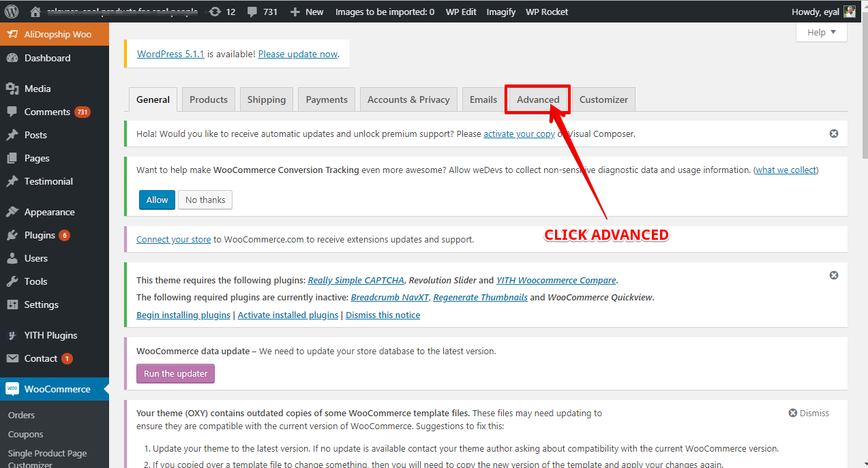This screenshot has width=868, height=468.
Task: Click Activate installed plugins link
Action: [288, 315]
